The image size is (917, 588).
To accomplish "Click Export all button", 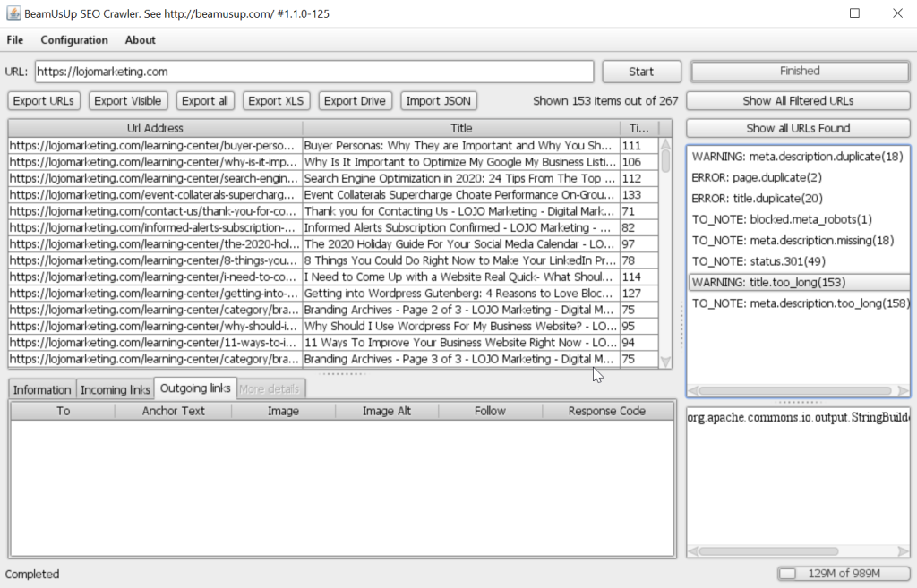I will click(x=205, y=100).
